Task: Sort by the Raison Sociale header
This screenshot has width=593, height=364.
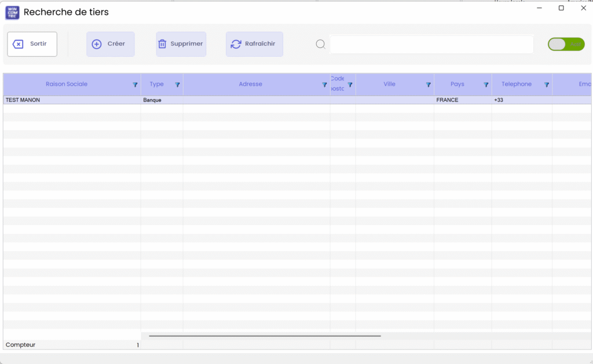Action: (67, 84)
